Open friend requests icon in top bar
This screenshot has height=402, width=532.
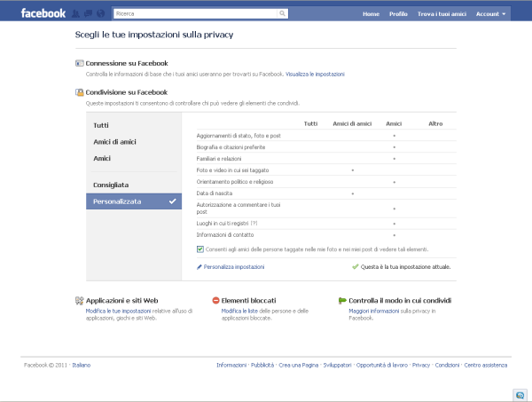coord(75,13)
